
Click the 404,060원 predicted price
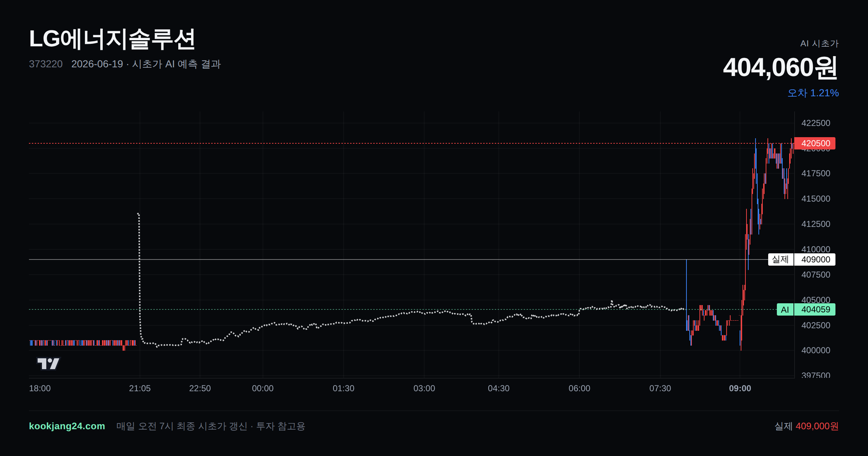[780, 68]
